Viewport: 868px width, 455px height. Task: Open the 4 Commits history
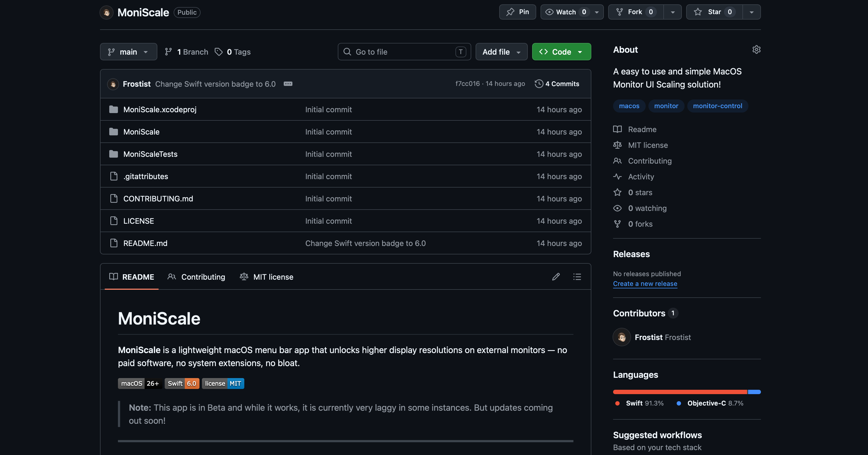click(x=557, y=84)
